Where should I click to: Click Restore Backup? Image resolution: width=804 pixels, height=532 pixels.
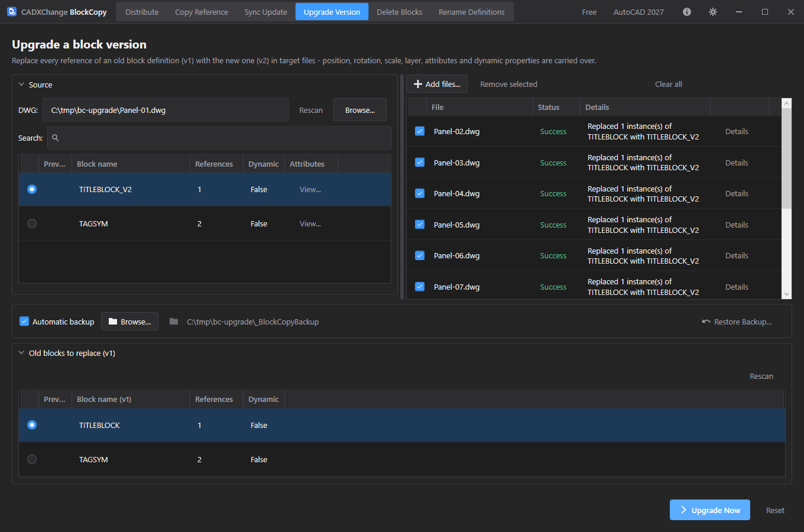click(737, 322)
